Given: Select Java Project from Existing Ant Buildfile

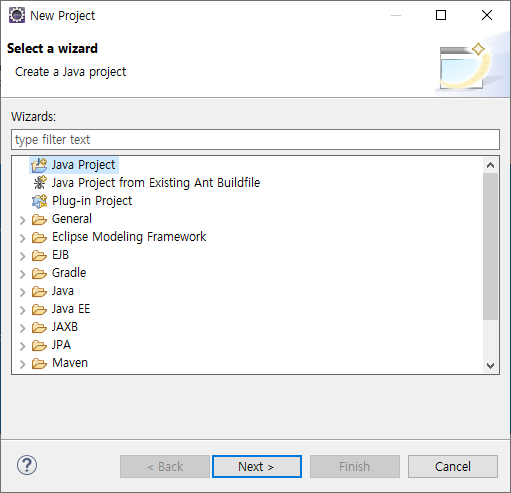Looking at the screenshot, I should pos(156,183).
